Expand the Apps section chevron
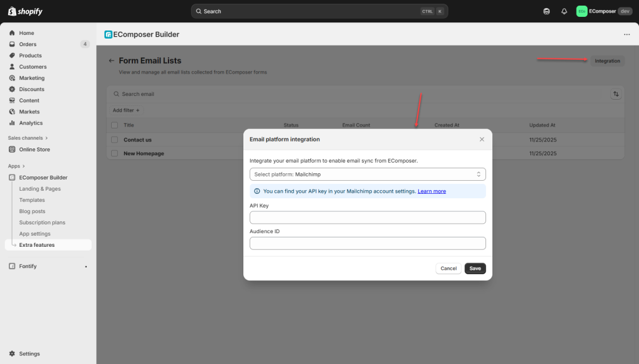Screen dimensions: 639x364 coord(24,166)
